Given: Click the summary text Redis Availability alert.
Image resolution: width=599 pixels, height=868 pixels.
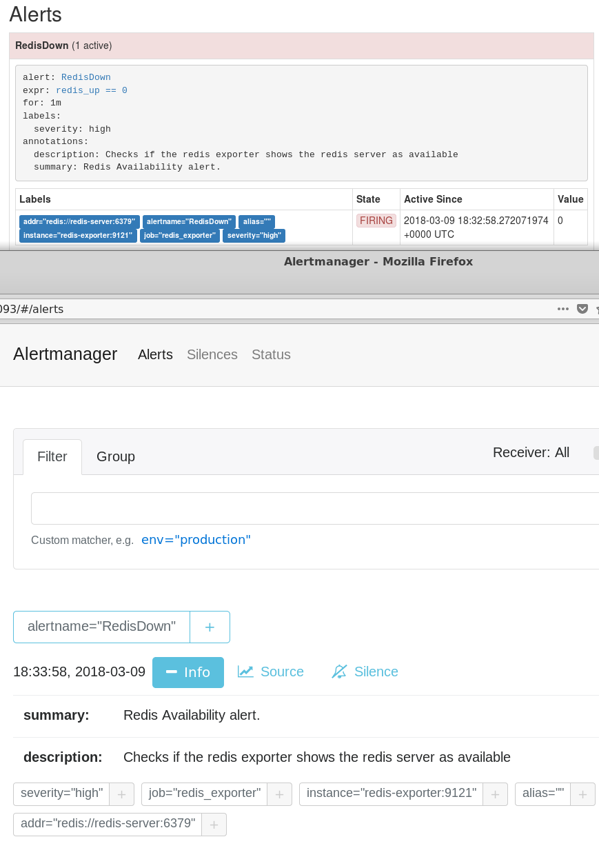Looking at the screenshot, I should click(x=192, y=715).
